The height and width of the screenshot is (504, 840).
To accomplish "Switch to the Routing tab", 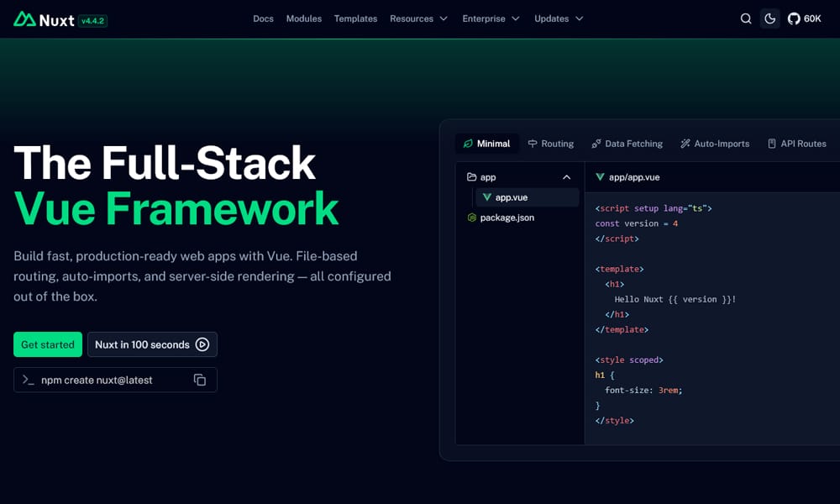I will click(x=551, y=144).
